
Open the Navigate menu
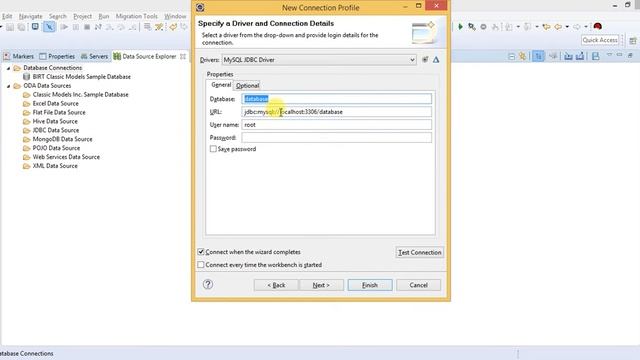pyautogui.click(x=31, y=16)
